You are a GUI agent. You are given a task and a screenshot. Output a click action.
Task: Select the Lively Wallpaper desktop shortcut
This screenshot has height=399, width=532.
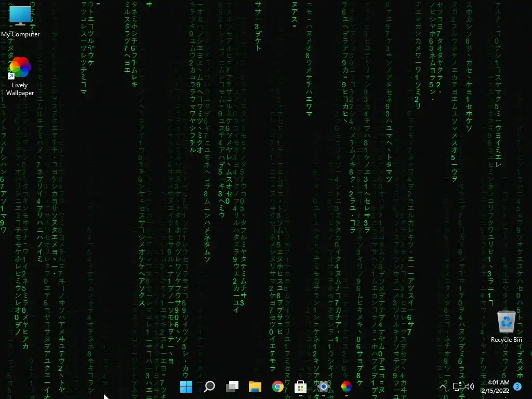20,76
